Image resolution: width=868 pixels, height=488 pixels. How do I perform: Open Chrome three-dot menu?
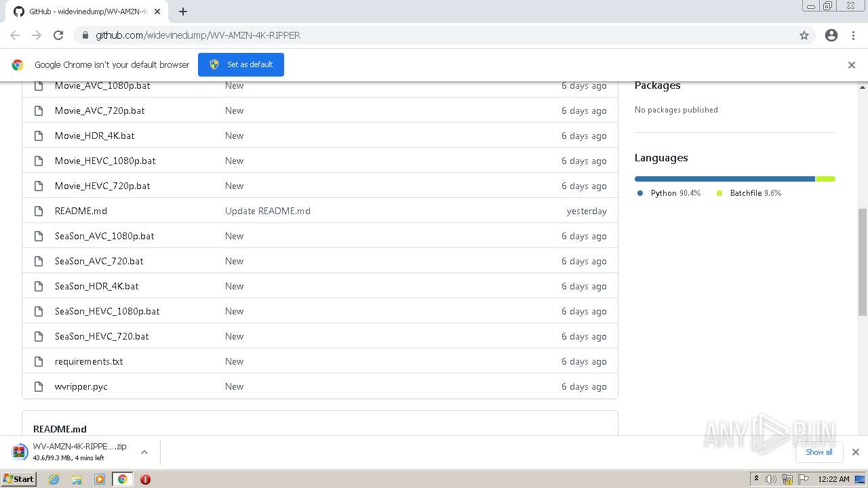click(x=853, y=35)
